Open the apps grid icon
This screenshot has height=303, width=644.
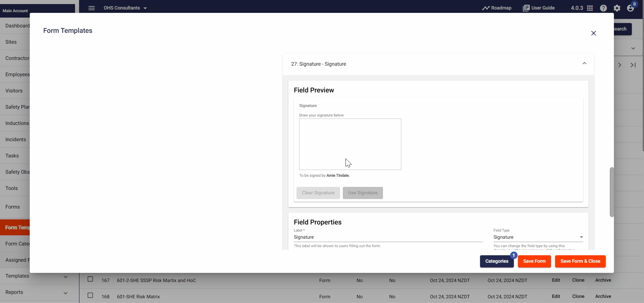click(590, 8)
